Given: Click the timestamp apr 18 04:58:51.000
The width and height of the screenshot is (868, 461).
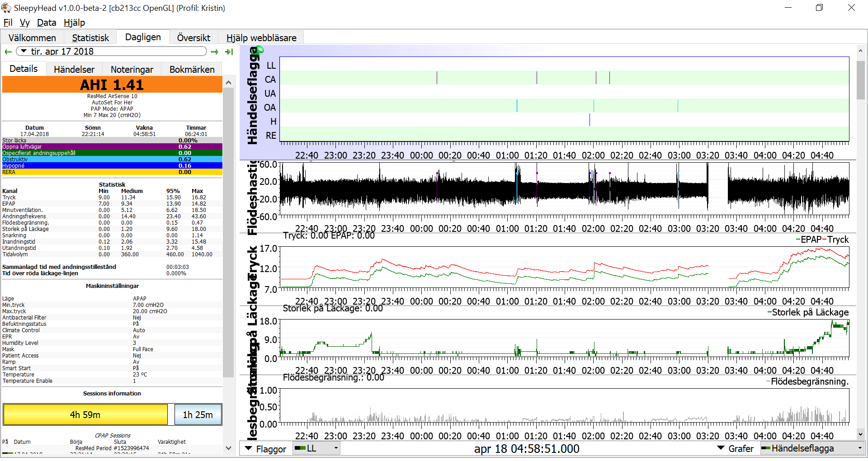Looking at the screenshot, I should 527,449.
